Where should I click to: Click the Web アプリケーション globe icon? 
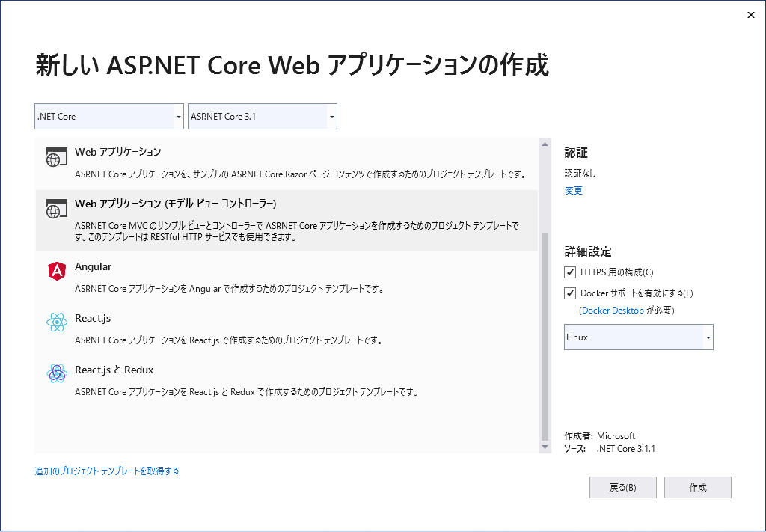pyautogui.click(x=56, y=157)
